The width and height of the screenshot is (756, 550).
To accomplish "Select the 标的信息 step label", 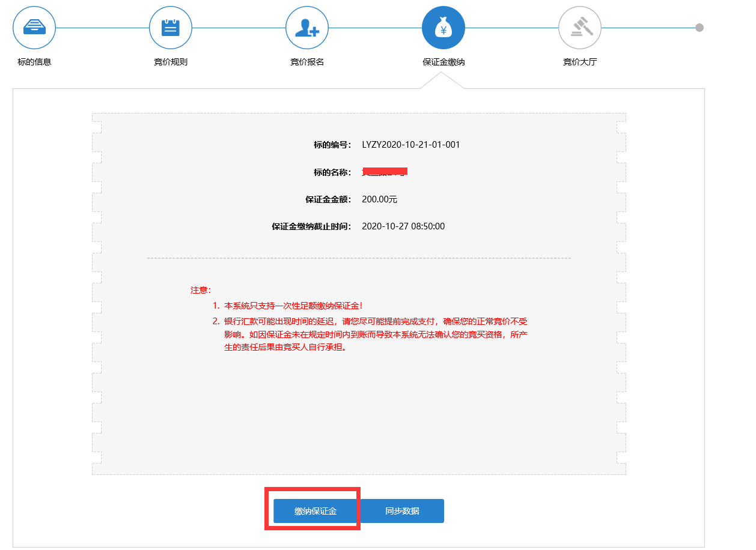I will [34, 62].
